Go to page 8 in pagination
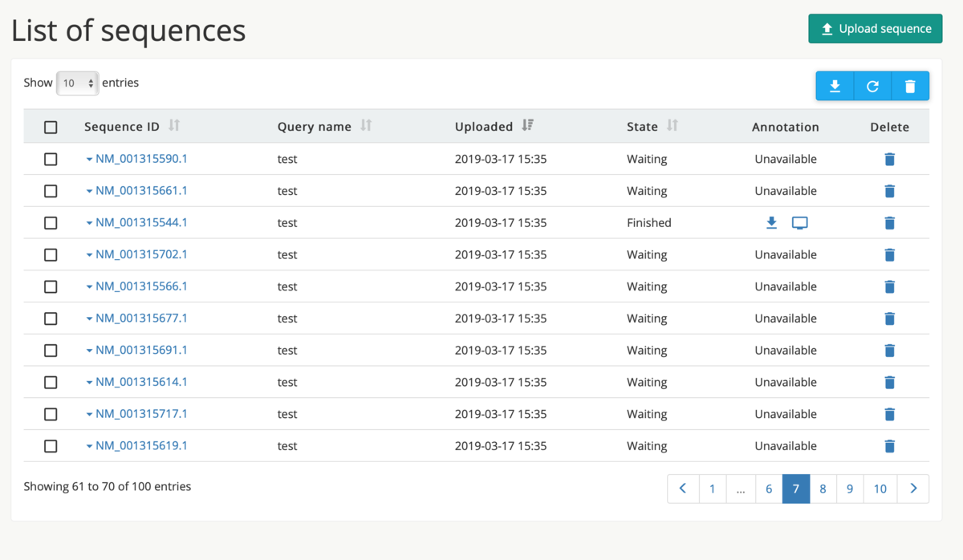 (823, 489)
